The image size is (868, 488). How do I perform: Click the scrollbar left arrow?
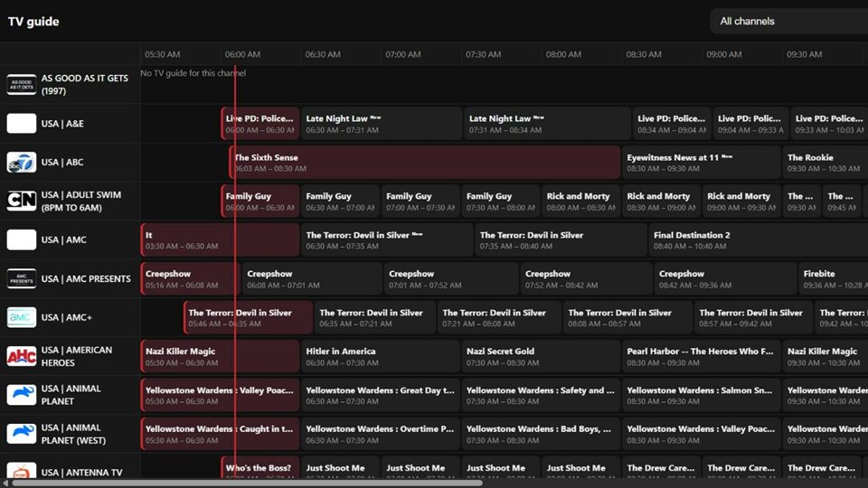point(5,483)
